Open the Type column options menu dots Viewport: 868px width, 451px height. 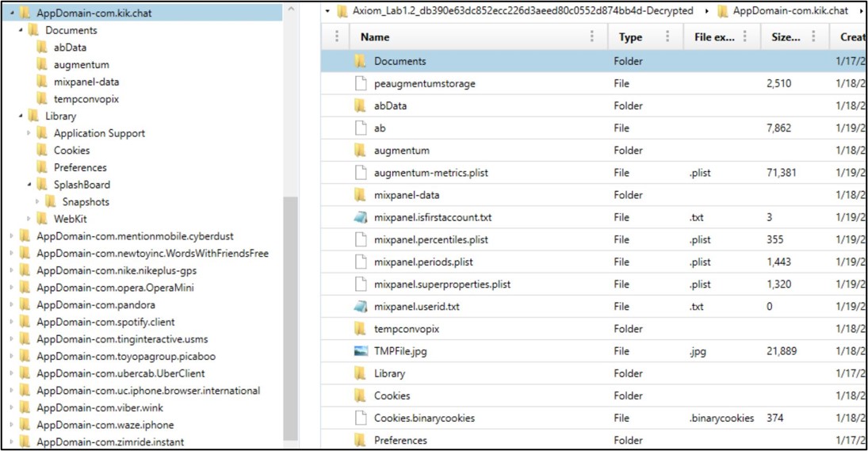(x=667, y=36)
